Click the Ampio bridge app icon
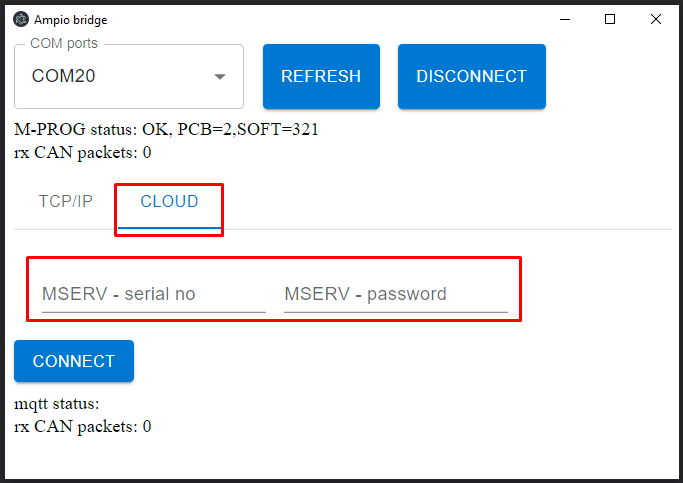This screenshot has width=683, height=483. click(20, 20)
